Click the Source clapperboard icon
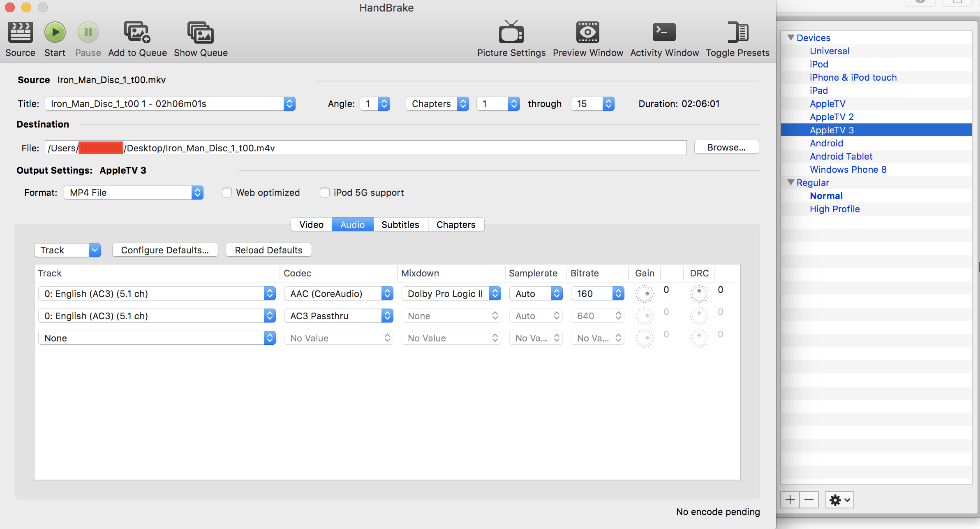Image resolution: width=980 pixels, height=529 pixels. pos(20,32)
